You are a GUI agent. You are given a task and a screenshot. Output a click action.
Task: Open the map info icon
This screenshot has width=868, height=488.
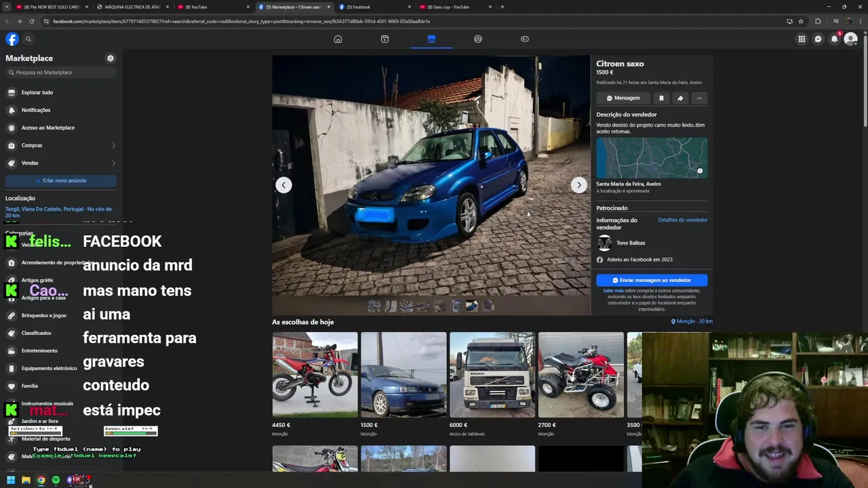coord(700,171)
